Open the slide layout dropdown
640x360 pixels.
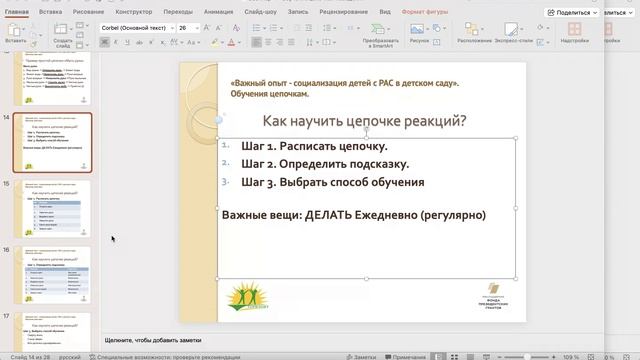tap(82, 26)
